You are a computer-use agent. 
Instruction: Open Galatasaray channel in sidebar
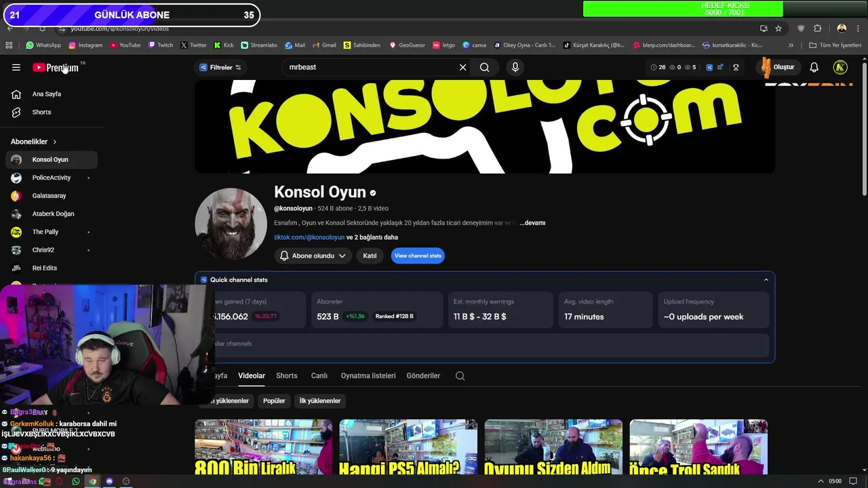click(52, 196)
